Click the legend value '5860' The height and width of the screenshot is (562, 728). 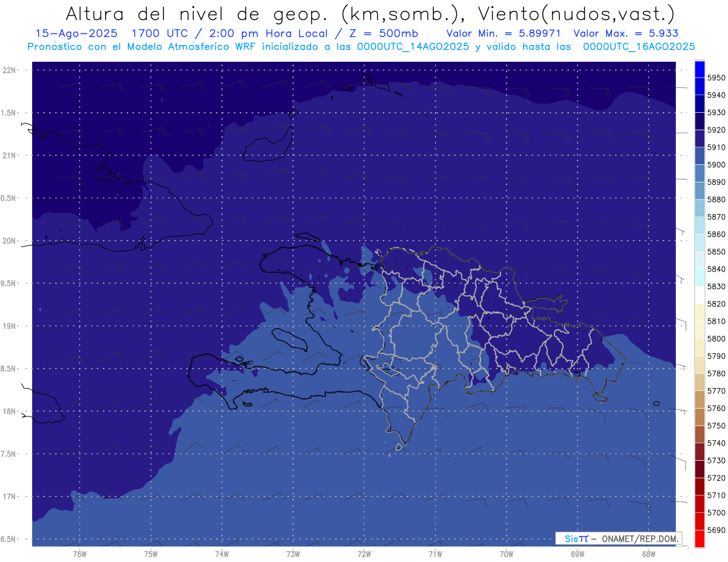(x=716, y=234)
